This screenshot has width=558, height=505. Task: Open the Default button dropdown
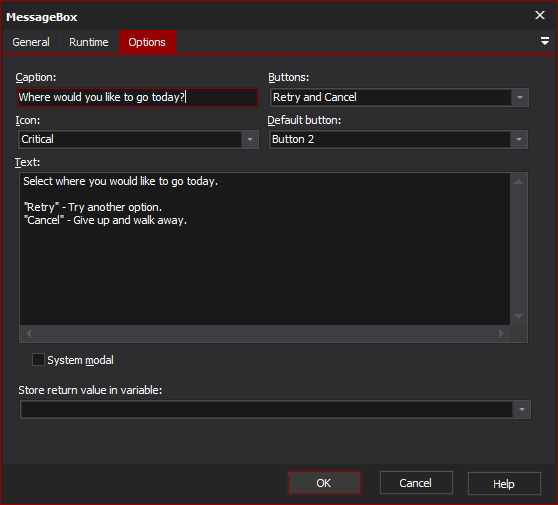point(398,139)
